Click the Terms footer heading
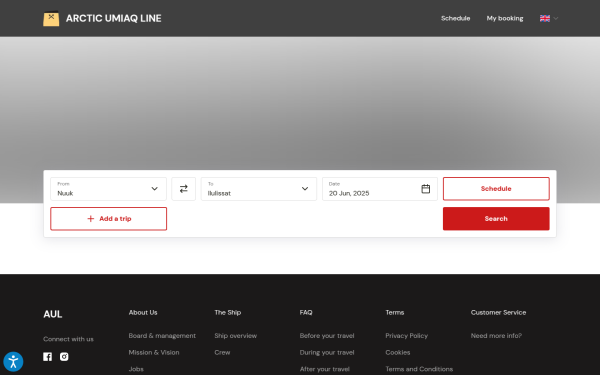 click(395, 313)
